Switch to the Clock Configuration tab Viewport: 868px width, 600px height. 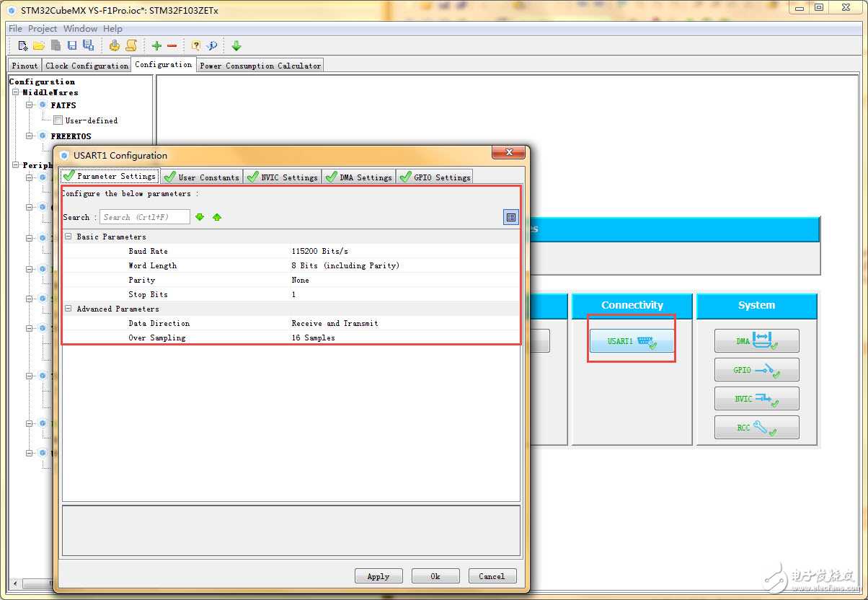(x=87, y=66)
